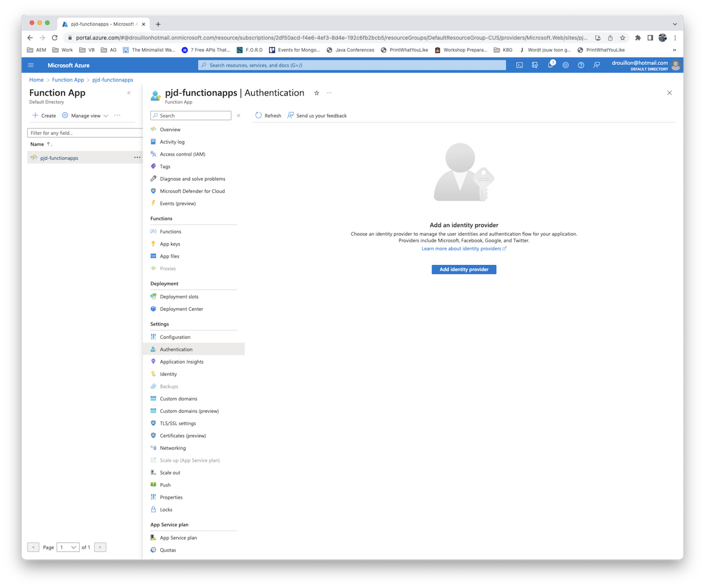Viewport: 705px width, 588px height.
Task: Click the resource menu Search field
Action: 191,116
